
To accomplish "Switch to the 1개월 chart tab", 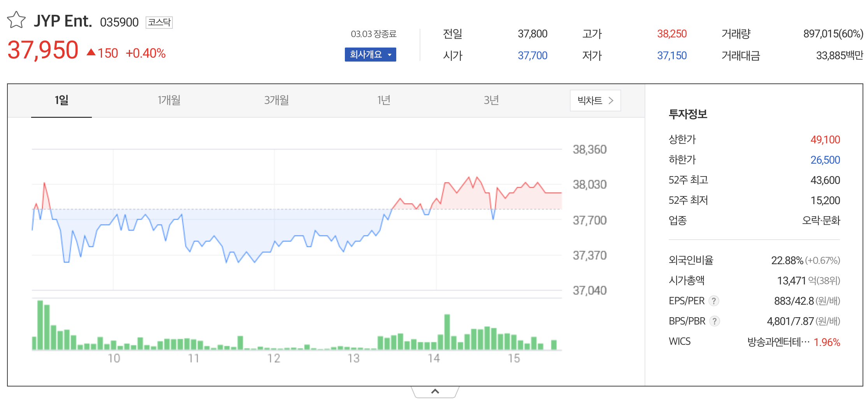I will pyautogui.click(x=169, y=101).
